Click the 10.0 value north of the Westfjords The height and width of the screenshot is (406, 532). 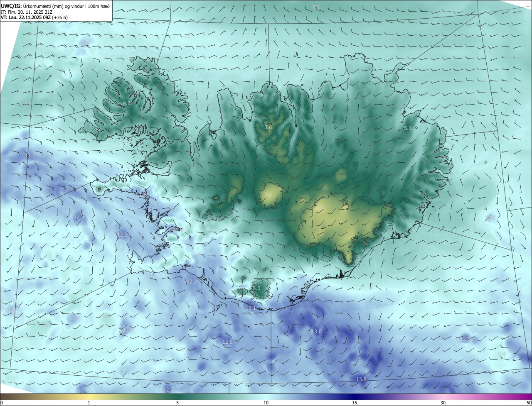click(x=185, y=37)
